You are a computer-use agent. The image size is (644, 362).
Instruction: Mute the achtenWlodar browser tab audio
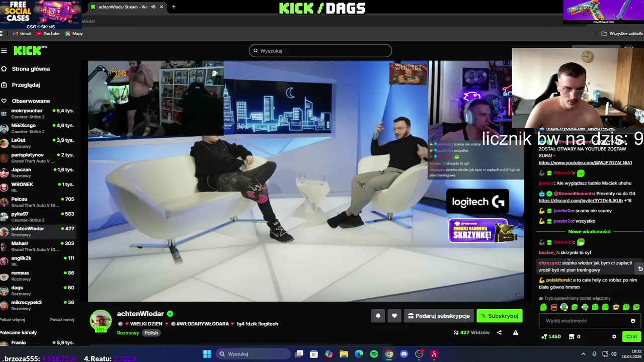pos(153,7)
